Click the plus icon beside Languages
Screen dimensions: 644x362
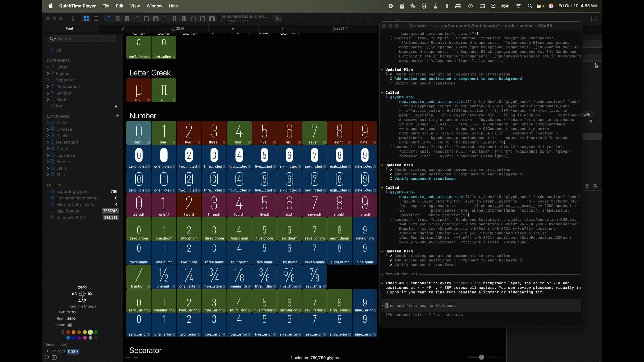117,116
